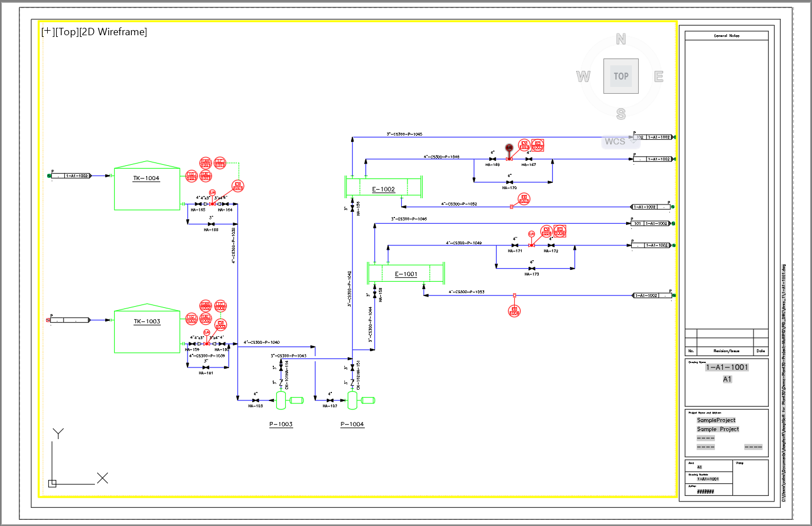The height and width of the screenshot is (526, 812).
Task: Select the HA-103 valve symbol
Action: [x=256, y=400]
